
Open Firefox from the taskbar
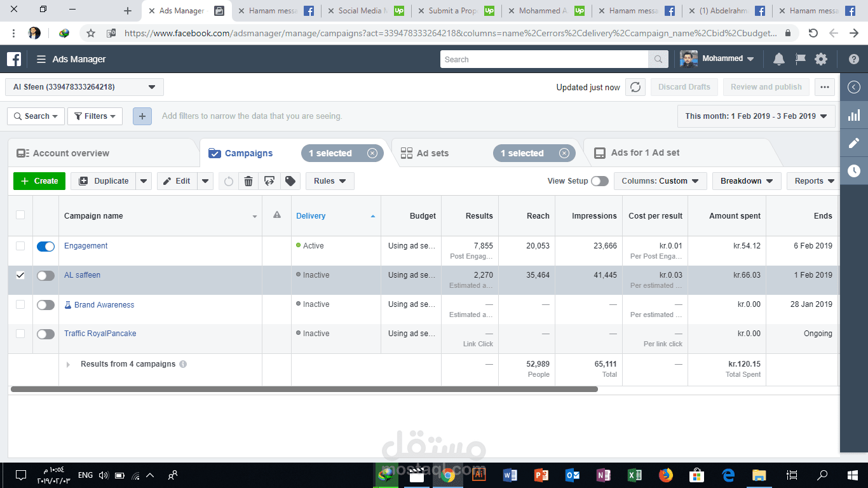point(665,475)
